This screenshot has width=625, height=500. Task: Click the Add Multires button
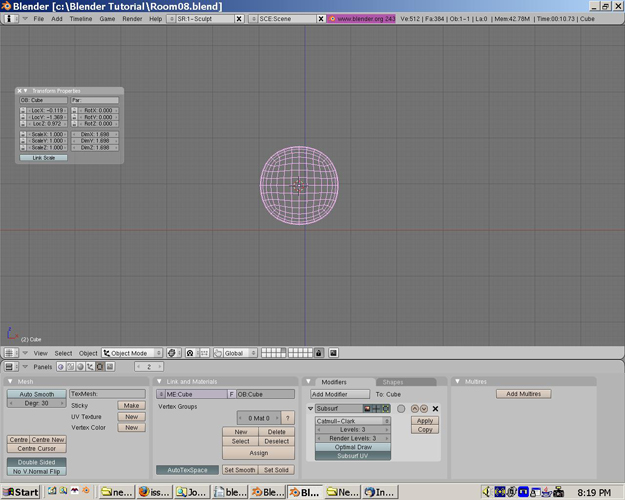tap(522, 394)
